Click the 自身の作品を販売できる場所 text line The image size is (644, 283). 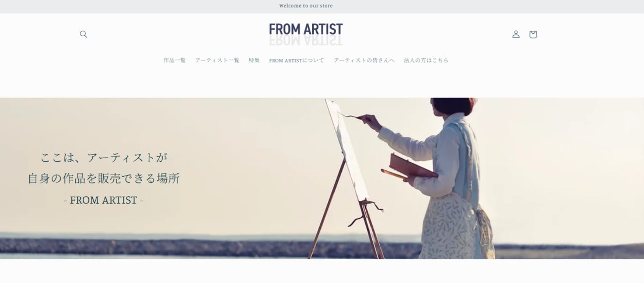pyautogui.click(x=104, y=178)
